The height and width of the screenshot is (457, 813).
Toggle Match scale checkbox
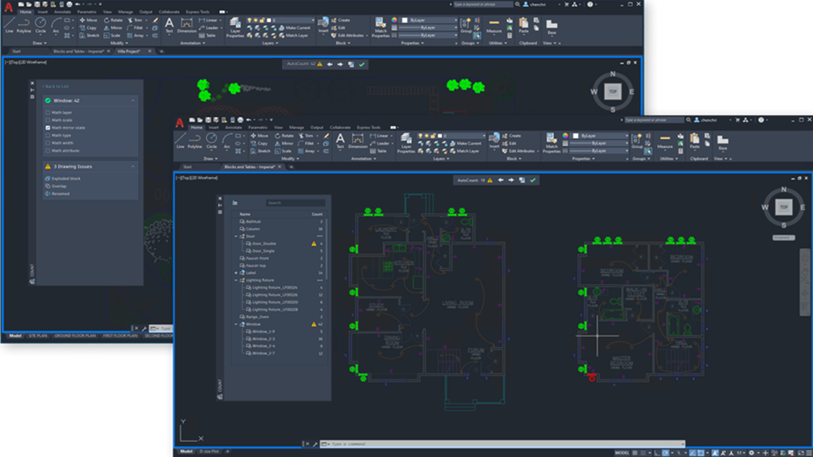pyautogui.click(x=48, y=120)
